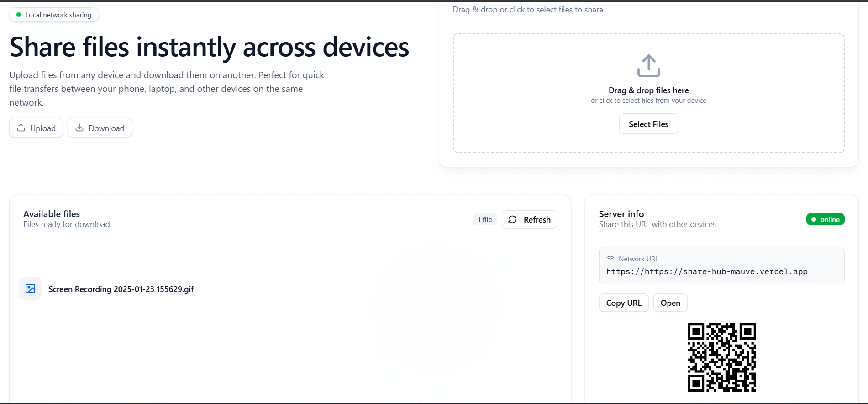This screenshot has width=868, height=404.
Task: Click the "Available files" section title
Action: click(52, 214)
